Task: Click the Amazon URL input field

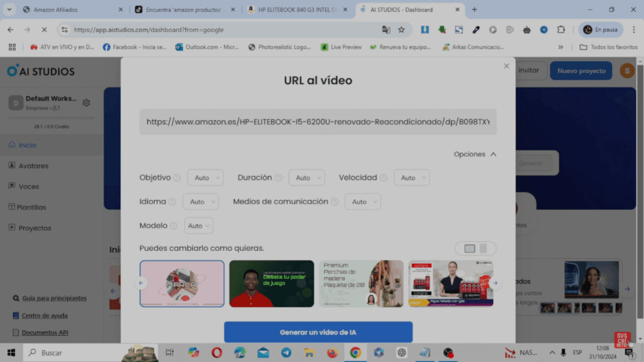Action: tap(318, 121)
